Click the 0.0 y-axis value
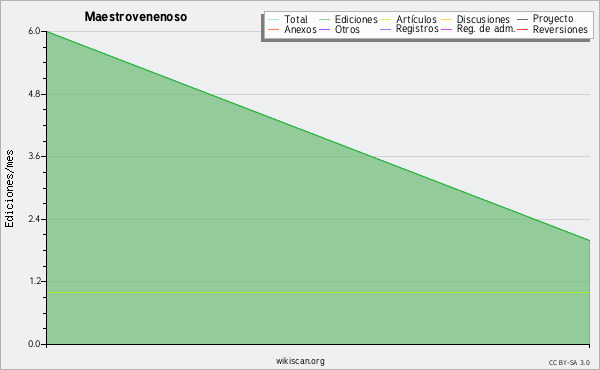The image size is (600, 370). coord(34,344)
